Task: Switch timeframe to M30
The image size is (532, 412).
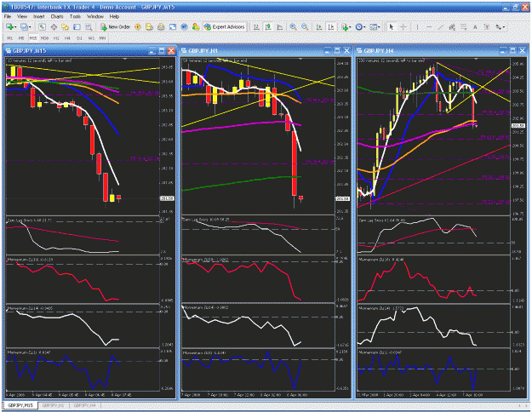Action: (44, 38)
